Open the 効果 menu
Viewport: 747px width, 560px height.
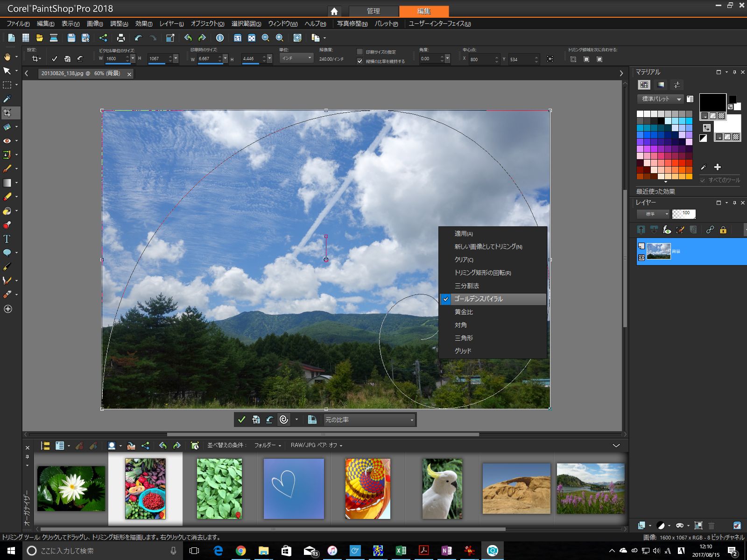pyautogui.click(x=144, y=24)
